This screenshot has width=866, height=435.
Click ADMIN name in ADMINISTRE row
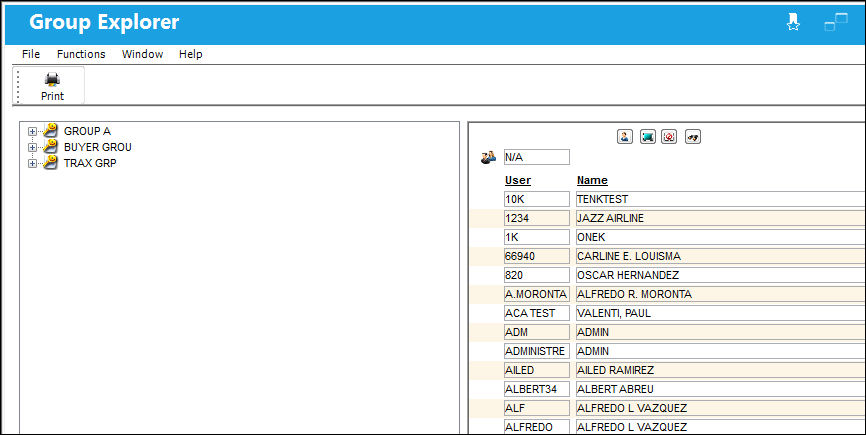click(x=720, y=351)
